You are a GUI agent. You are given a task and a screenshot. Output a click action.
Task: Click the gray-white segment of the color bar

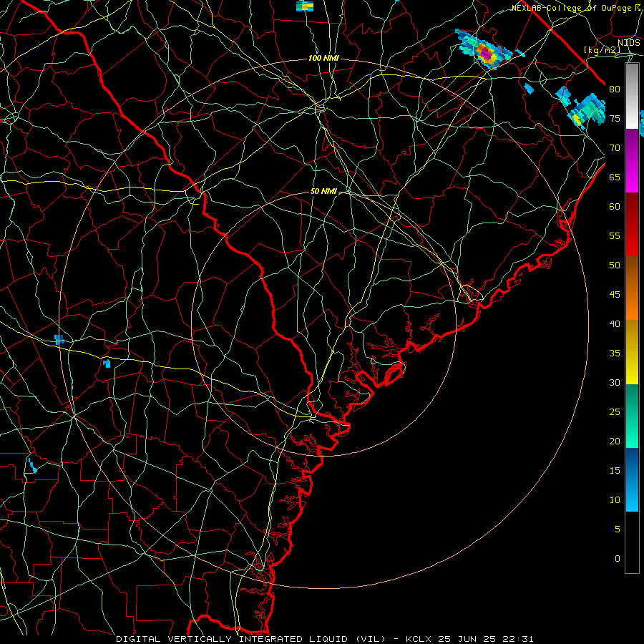tap(632, 96)
